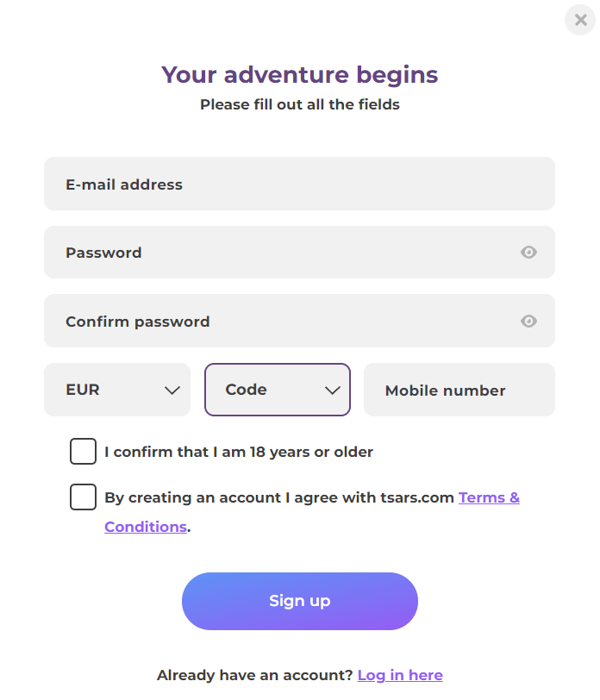Toggle visibility of the Confirm password field
The image size is (600, 700).
[528, 322]
